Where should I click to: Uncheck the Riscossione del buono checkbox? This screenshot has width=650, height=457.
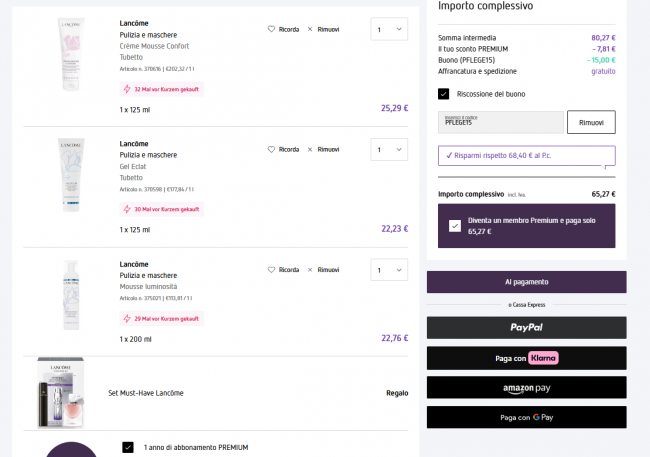(x=443, y=94)
